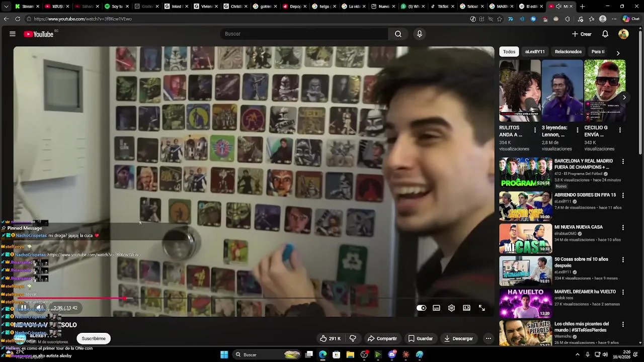This screenshot has height=362, width=644.
Task: Open the tab search dropdown
Action: [x=6, y=7]
